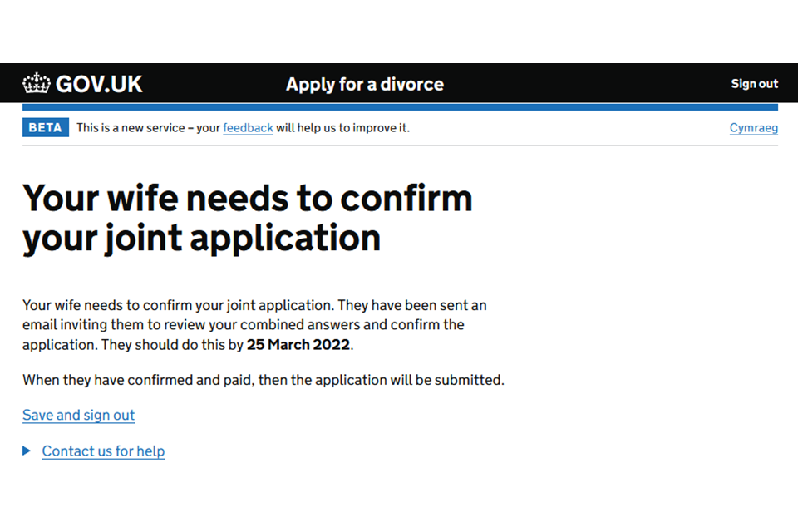
Task: Expand the triangle beside Contact us for help
Action: click(x=27, y=451)
